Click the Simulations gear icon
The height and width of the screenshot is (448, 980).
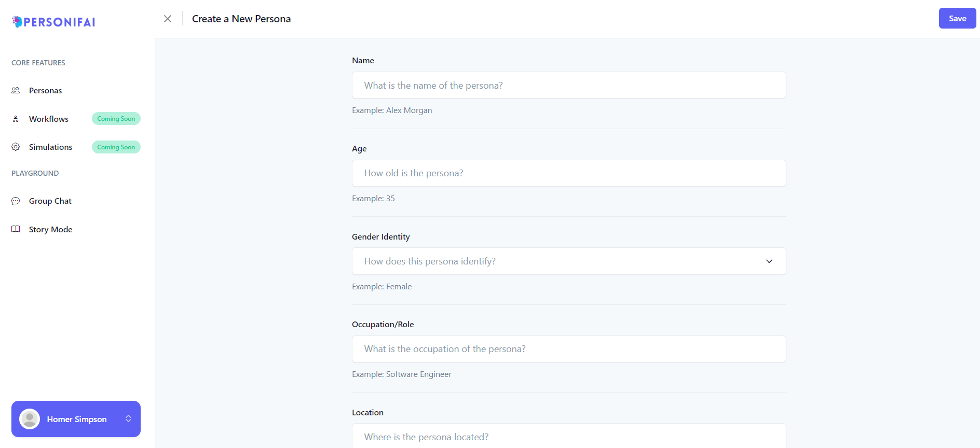pos(16,147)
